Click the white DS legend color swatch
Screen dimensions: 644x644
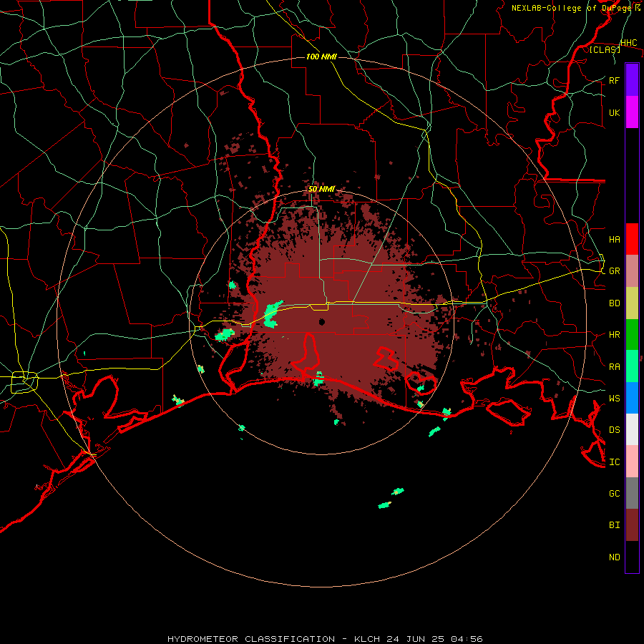[632, 429]
